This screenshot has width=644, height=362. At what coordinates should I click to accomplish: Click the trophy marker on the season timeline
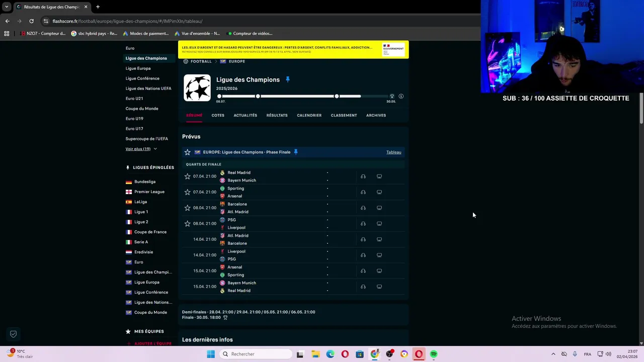click(x=392, y=96)
